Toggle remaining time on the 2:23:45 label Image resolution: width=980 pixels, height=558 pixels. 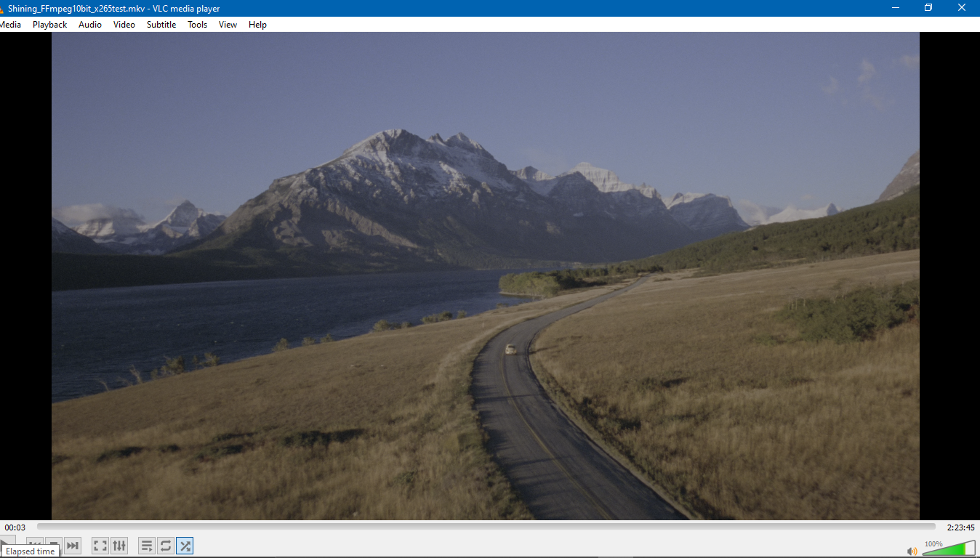point(960,527)
